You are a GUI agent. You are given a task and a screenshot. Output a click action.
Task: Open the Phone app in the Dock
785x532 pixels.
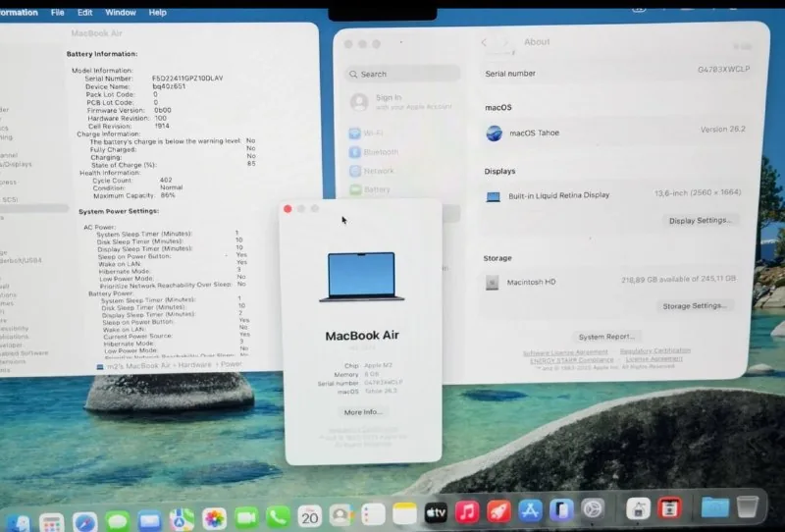[278, 517]
